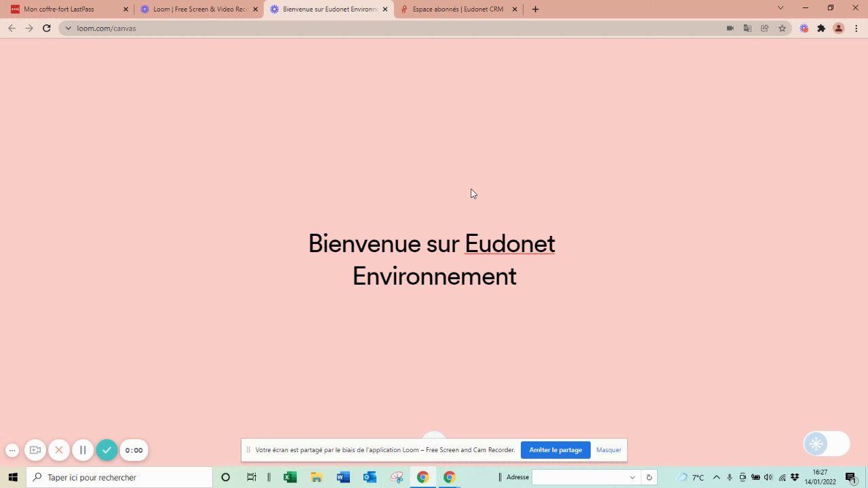Click the 'Taper ici pour rechercher' search box
This screenshot has height=488, width=868.
pos(119,477)
